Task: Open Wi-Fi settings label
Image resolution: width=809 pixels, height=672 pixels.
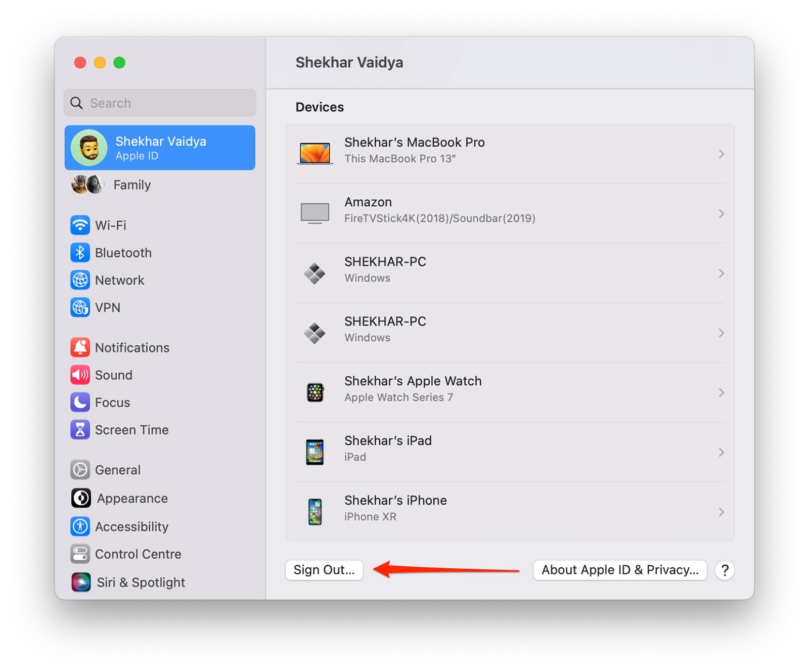Action: pyautogui.click(x=111, y=225)
